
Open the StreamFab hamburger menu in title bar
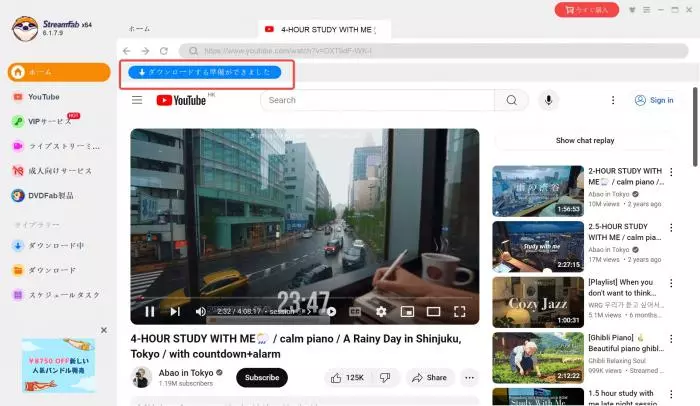click(x=646, y=9)
